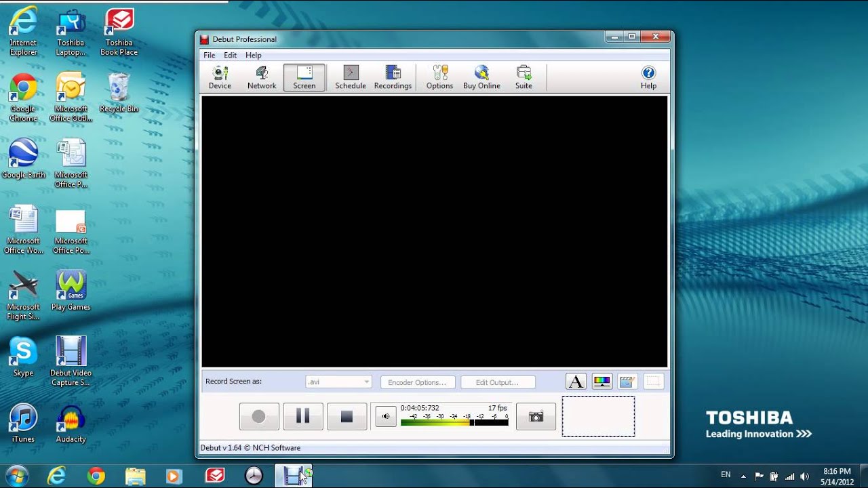Open the Options dialog

(439, 77)
